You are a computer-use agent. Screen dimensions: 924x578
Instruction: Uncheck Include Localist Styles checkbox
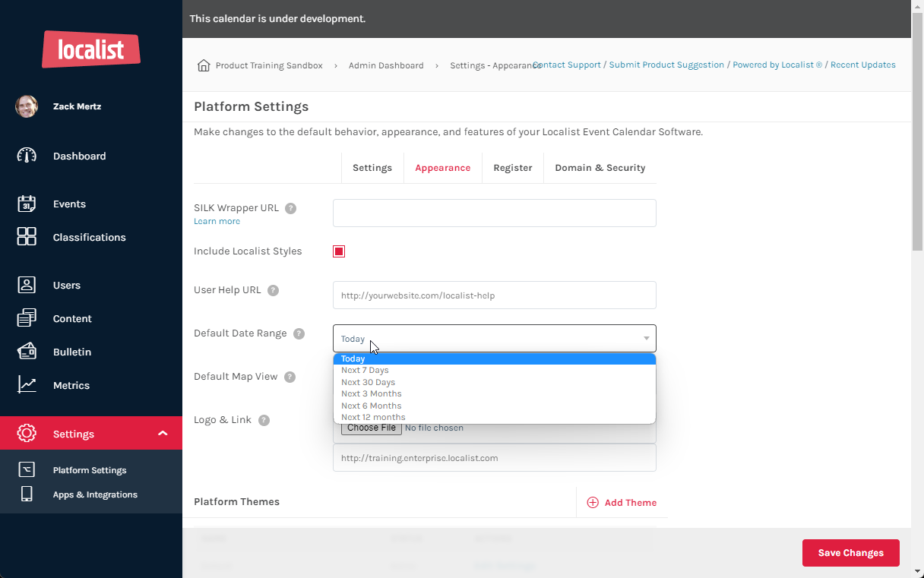(339, 251)
